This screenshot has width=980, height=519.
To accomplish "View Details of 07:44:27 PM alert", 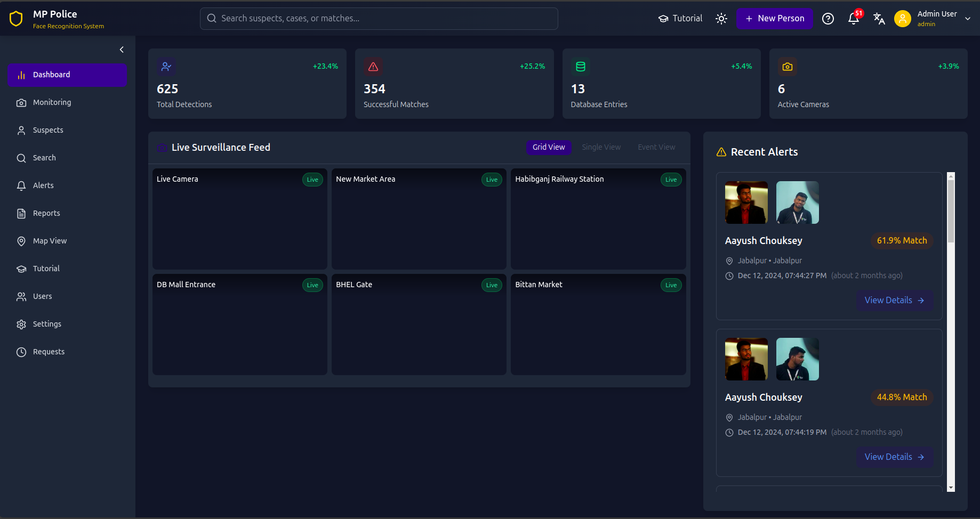I will [895, 301].
